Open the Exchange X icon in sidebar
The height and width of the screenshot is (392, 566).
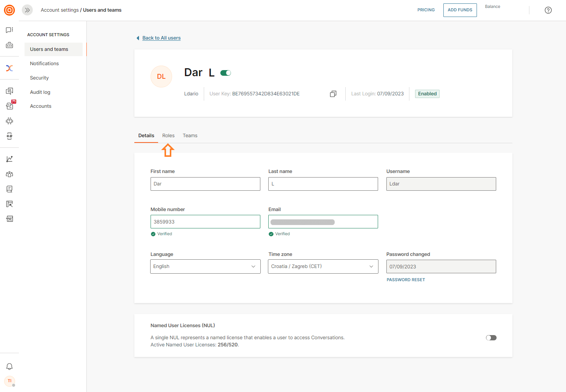tap(9, 68)
